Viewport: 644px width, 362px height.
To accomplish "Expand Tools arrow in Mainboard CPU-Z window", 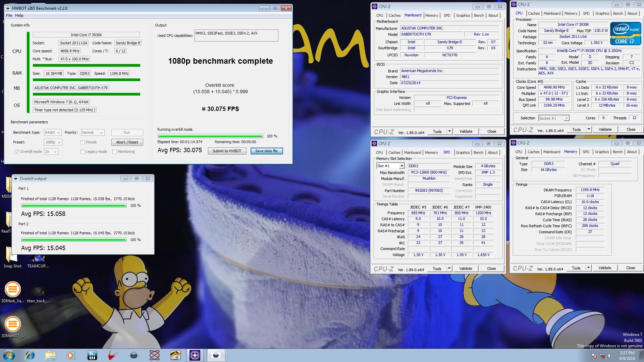I will click(x=449, y=131).
